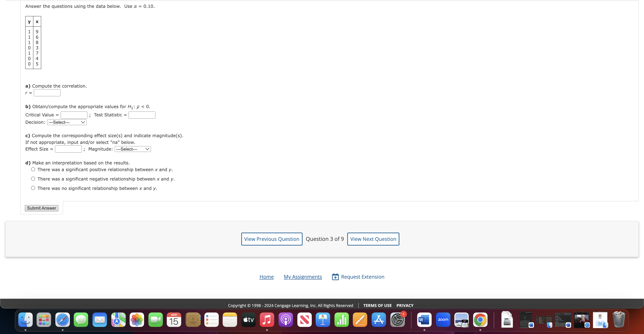The image size is (644, 334).
Task: Expand the Decision dropdown
Action: 67,122
